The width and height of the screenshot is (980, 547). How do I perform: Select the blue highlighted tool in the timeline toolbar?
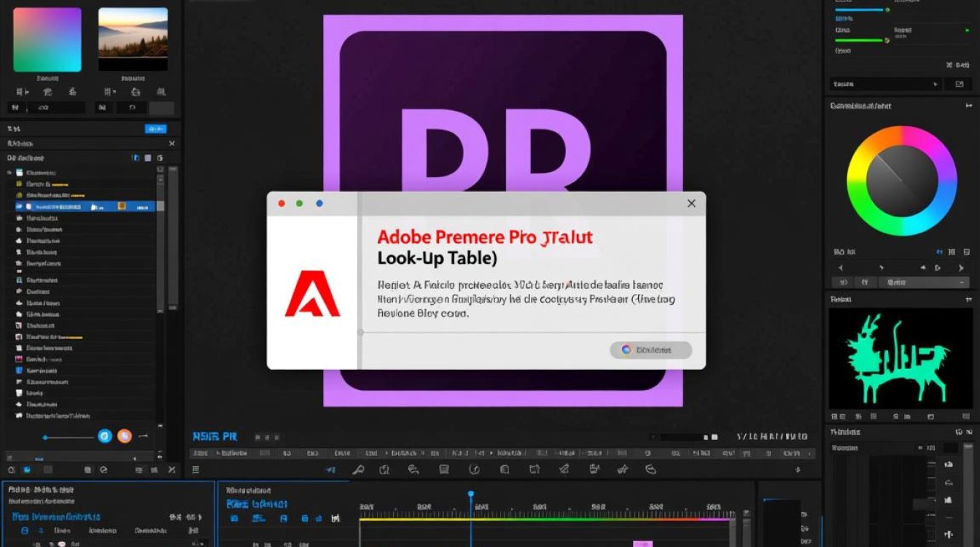point(330,470)
